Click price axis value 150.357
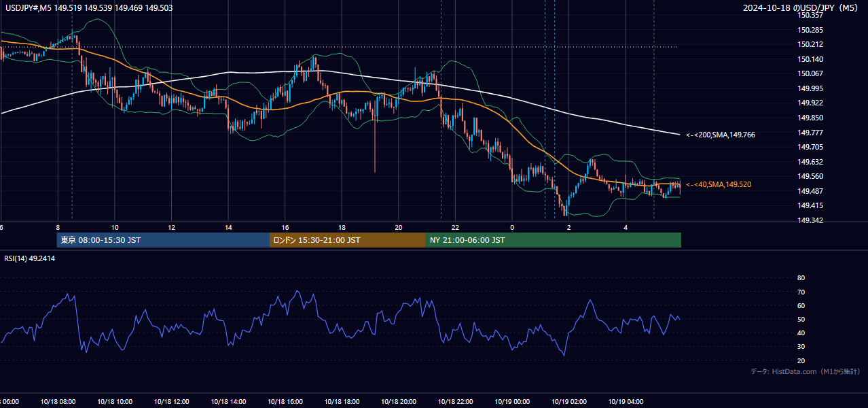 point(810,15)
